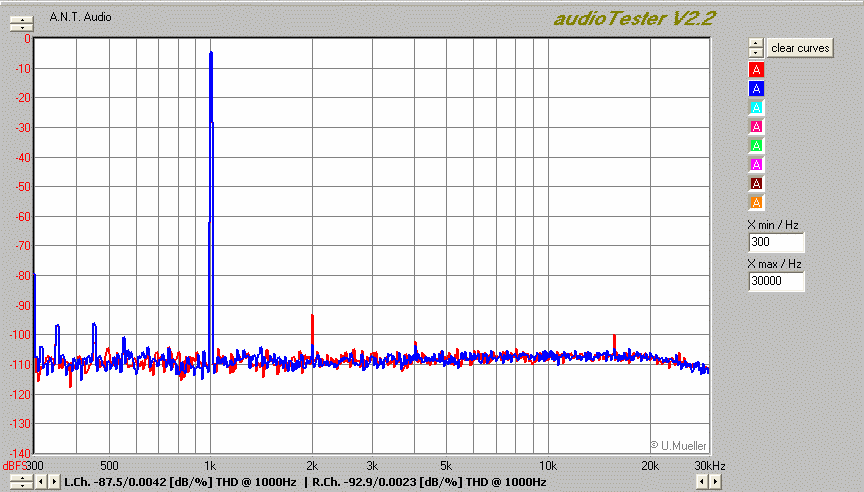This screenshot has width=864, height=492.
Task: Click the 'clear curves' button
Action: [800, 48]
